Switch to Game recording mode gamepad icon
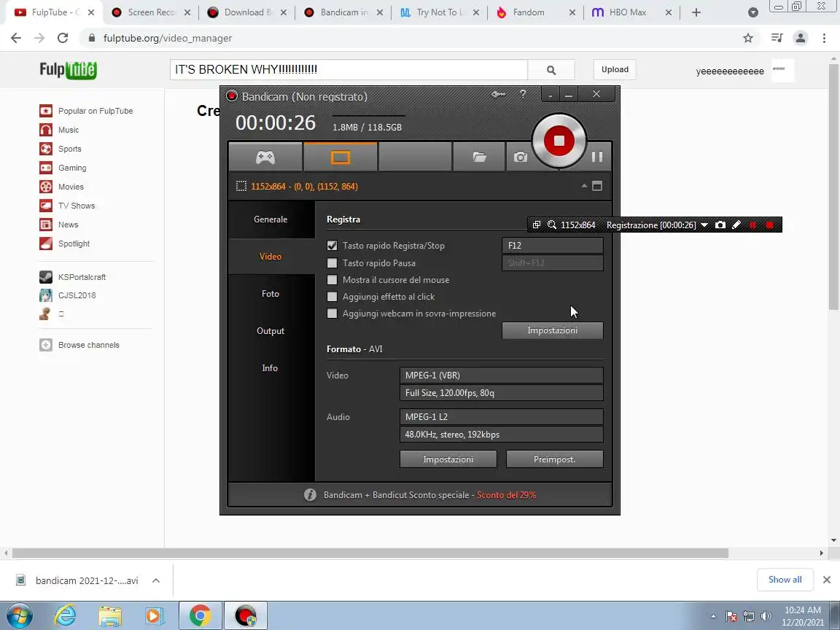Viewport: 840px width, 630px height. click(265, 157)
